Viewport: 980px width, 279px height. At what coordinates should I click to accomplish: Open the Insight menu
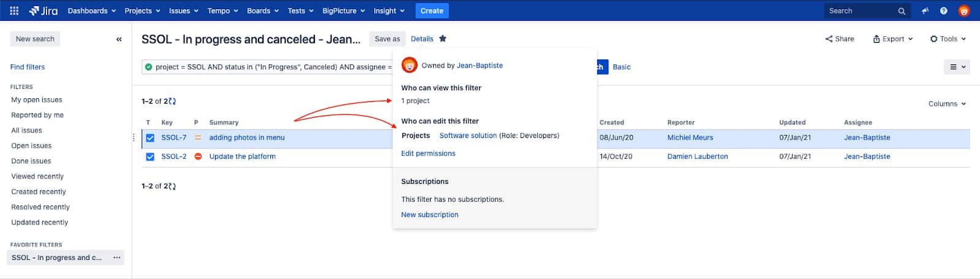389,10
